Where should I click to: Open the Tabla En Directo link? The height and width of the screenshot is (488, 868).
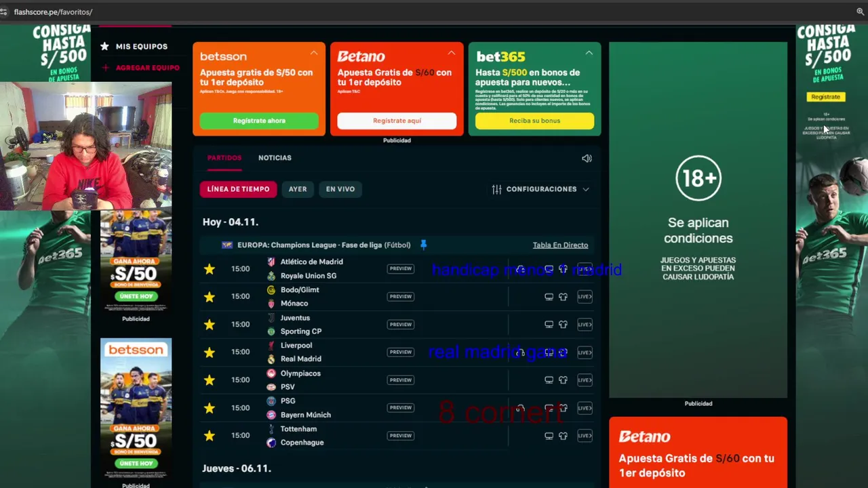(x=560, y=245)
